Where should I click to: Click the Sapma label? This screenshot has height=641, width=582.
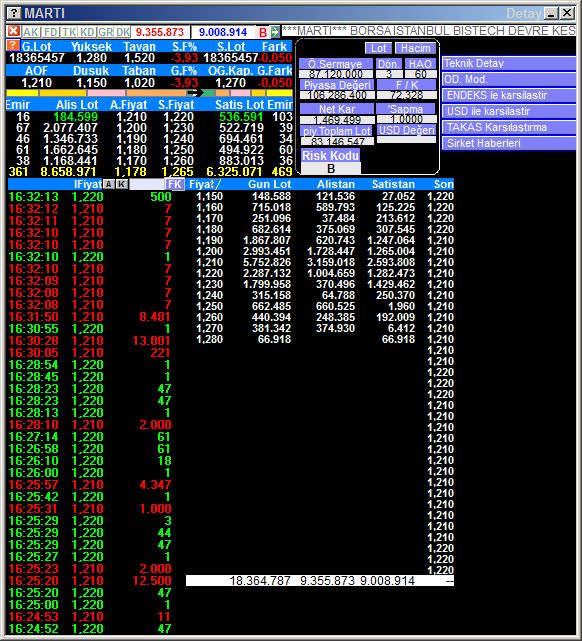coord(406,109)
